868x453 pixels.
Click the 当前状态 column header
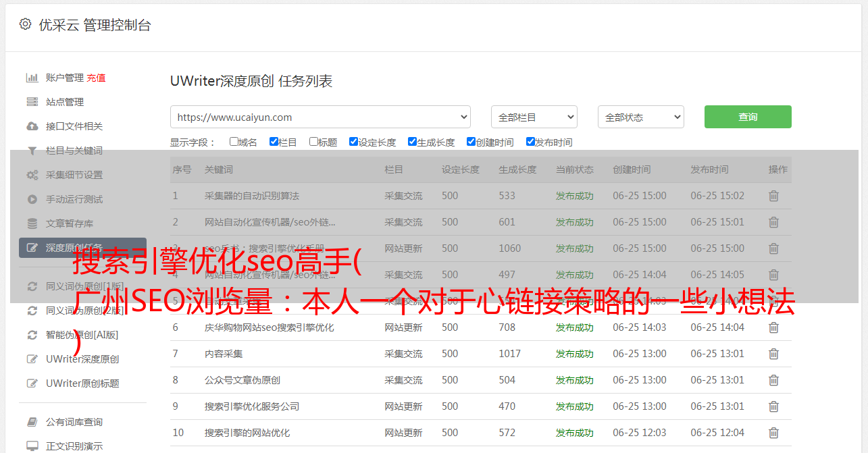coord(575,169)
